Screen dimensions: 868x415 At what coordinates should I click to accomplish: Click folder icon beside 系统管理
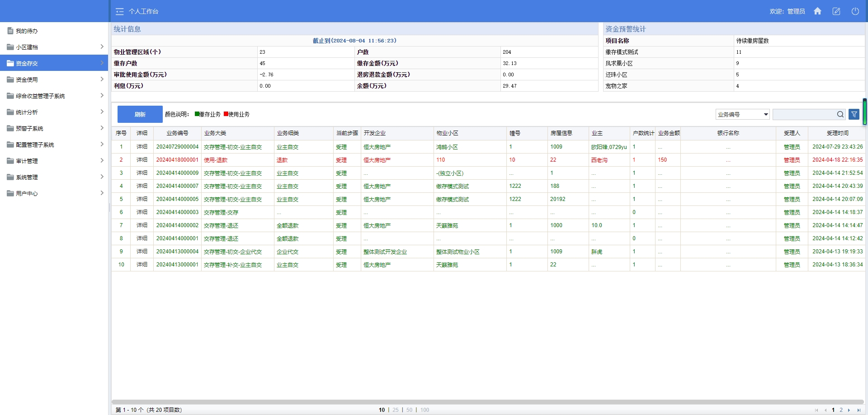tap(10, 177)
